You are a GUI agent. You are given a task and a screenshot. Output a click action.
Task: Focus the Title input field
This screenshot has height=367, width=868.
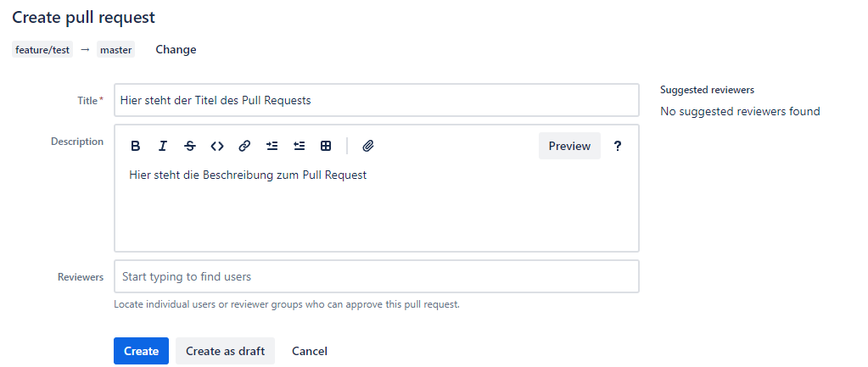coord(377,100)
